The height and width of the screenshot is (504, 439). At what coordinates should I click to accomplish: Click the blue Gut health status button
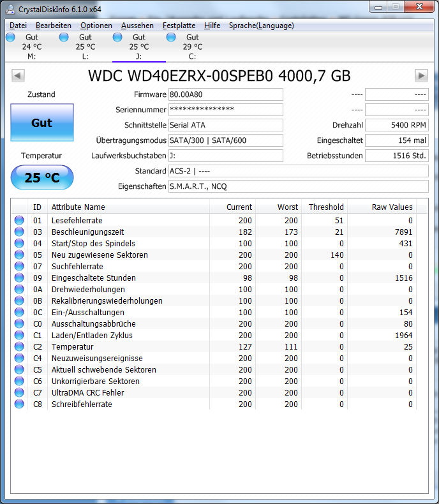pyautogui.click(x=42, y=122)
